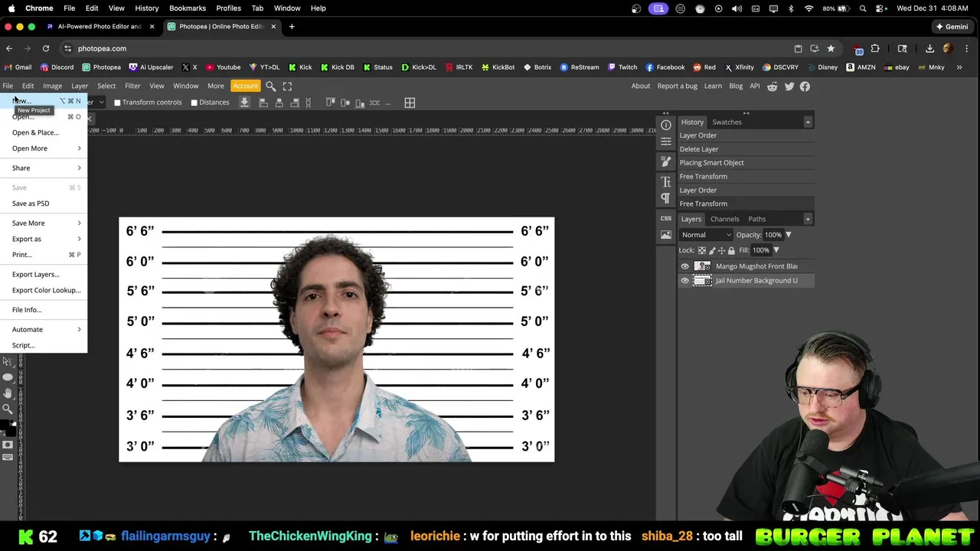This screenshot has width=980, height=551.
Task: Toggle fullscreen mode icon next to search
Action: pos(287,86)
